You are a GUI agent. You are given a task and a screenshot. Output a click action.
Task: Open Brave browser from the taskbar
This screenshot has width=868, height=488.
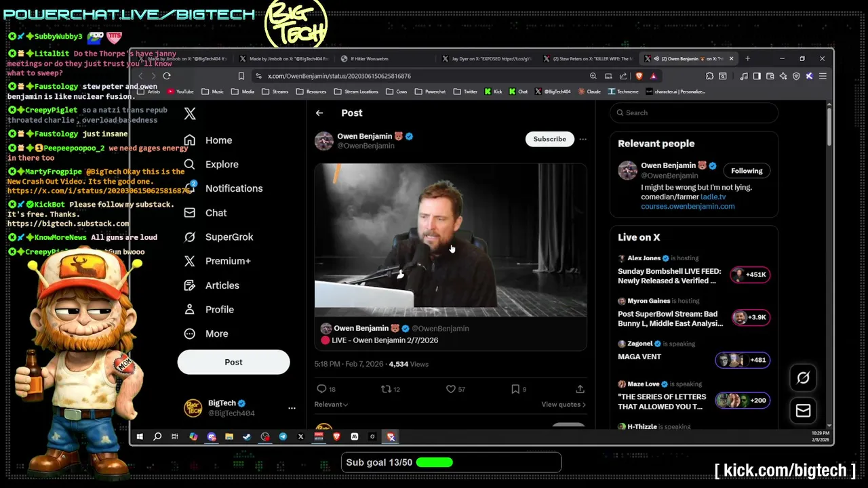point(336,436)
